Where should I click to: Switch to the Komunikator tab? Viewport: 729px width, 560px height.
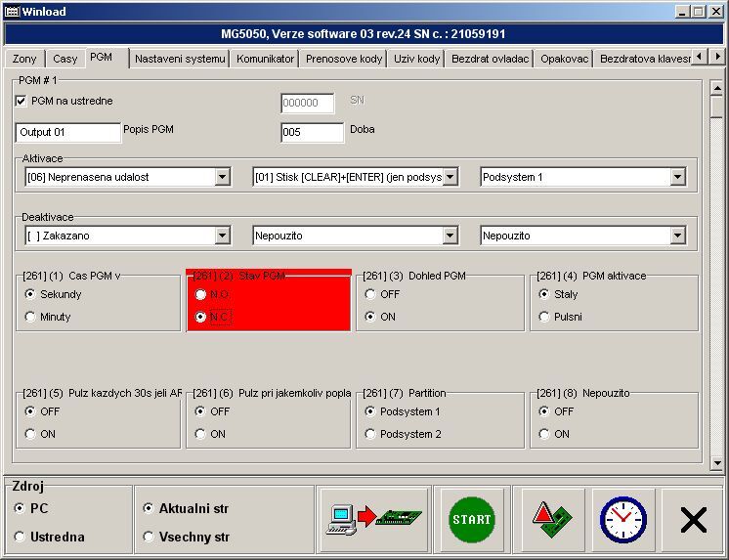click(x=265, y=59)
